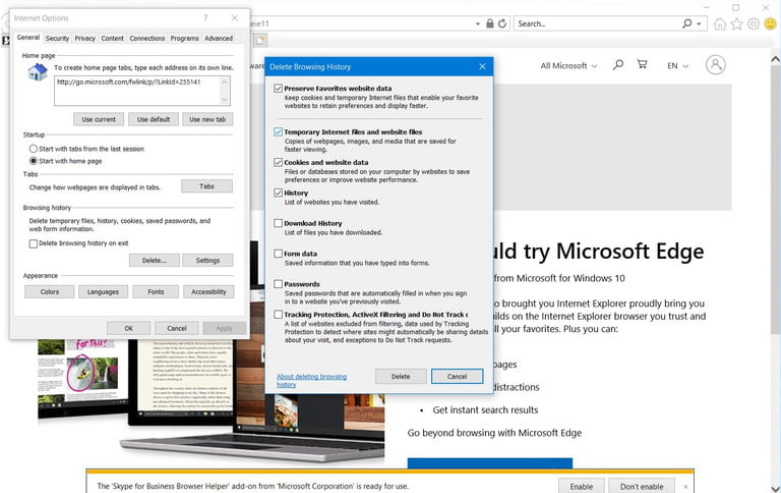The image size is (781, 493).
Task: Click the security lock icon in address bar
Action: pyautogui.click(x=490, y=23)
